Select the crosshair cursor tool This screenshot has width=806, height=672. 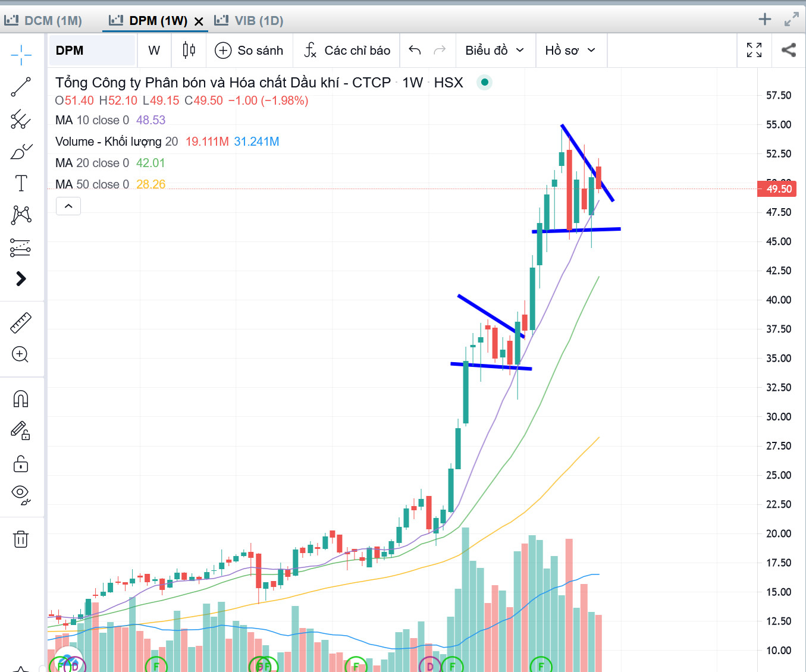21,55
